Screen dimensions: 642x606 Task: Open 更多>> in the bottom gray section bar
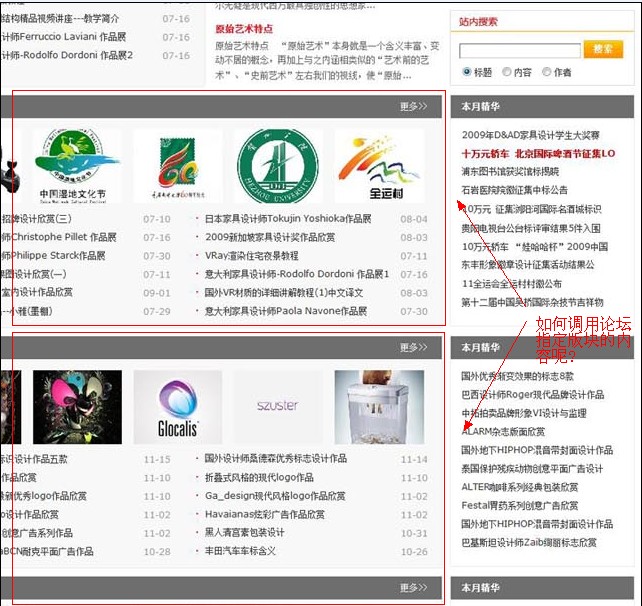pyautogui.click(x=413, y=588)
